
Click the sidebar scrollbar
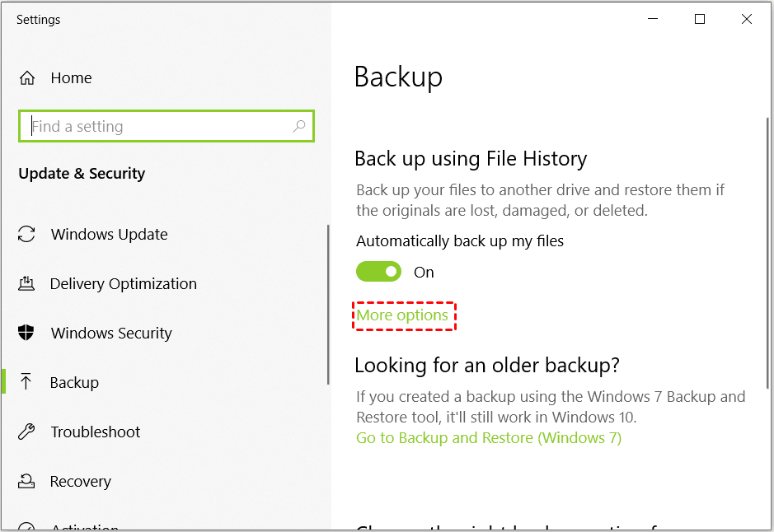[328, 305]
